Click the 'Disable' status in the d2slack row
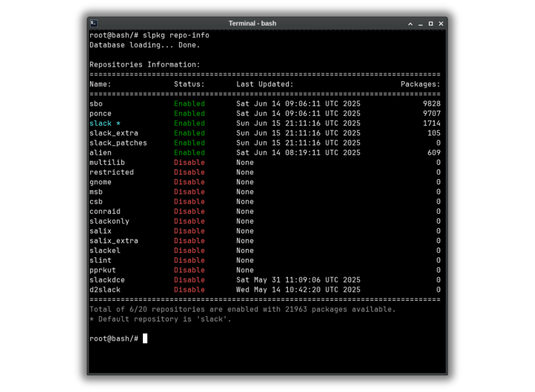Screen dimensions: 535x392 click(x=189, y=290)
